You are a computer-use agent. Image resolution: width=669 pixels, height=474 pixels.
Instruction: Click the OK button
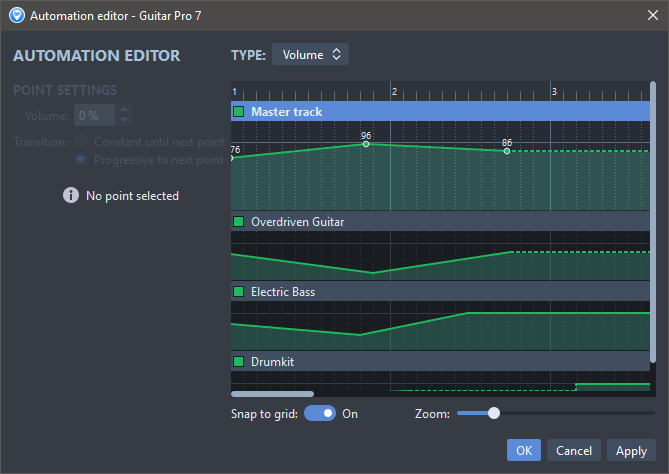524,450
